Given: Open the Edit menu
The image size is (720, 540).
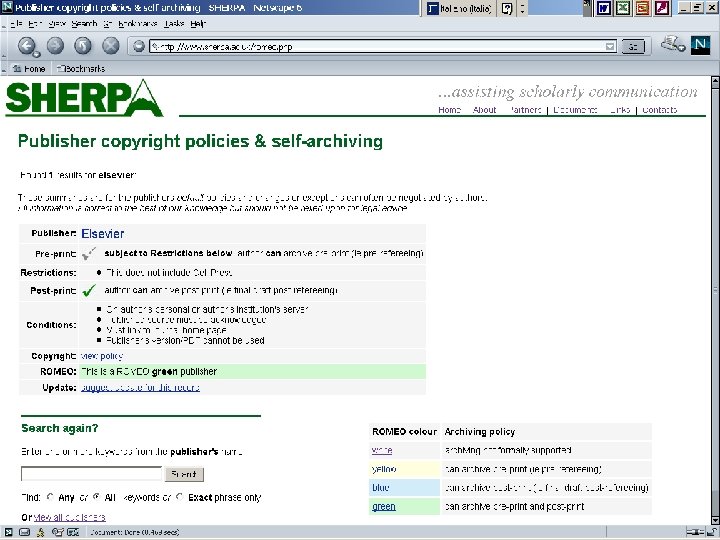Looking at the screenshot, I should tap(35, 24).
